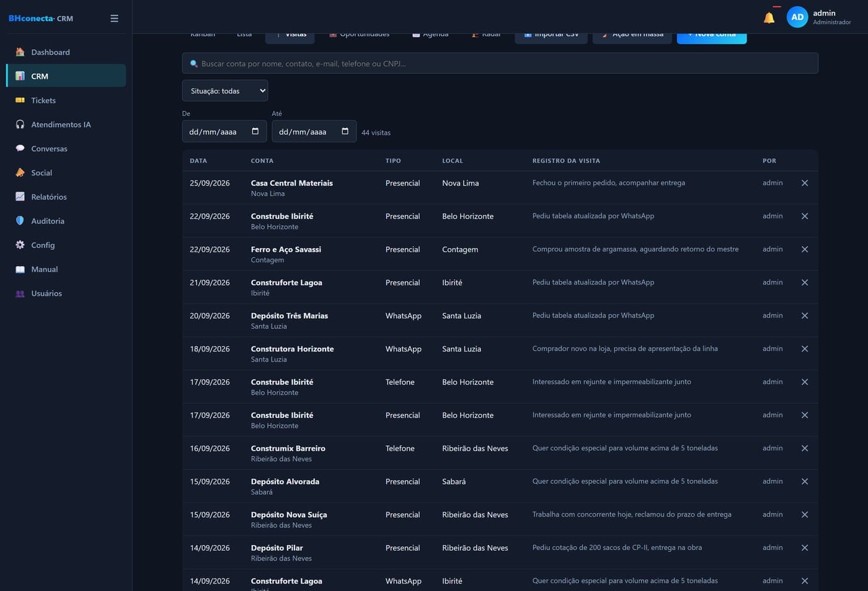
Task: Open the AD admin avatar
Action: pyautogui.click(x=797, y=17)
